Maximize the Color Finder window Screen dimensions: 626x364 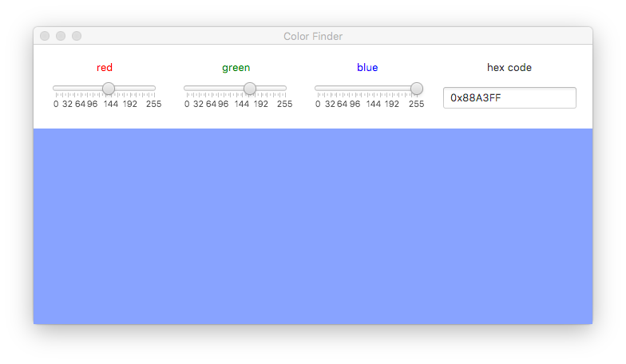77,36
